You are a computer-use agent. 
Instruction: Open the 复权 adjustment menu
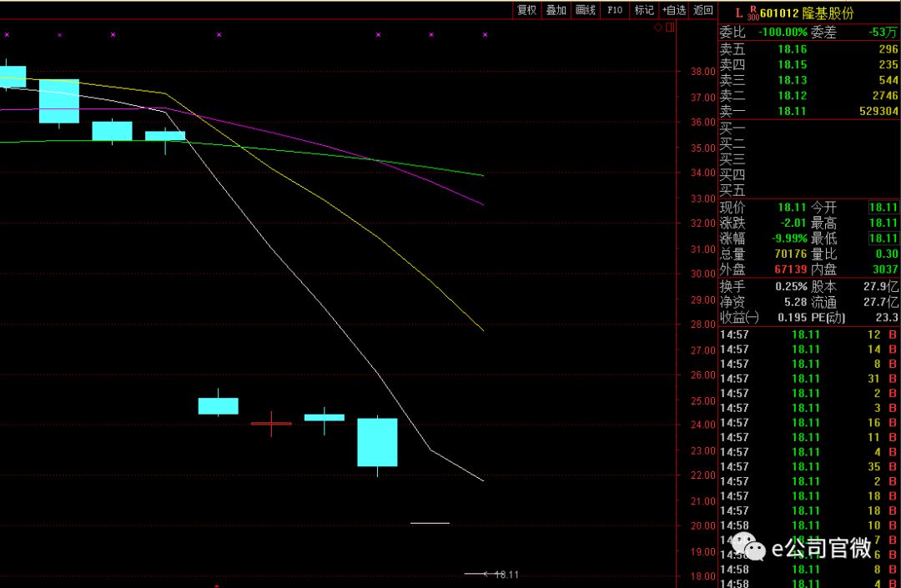tap(526, 10)
